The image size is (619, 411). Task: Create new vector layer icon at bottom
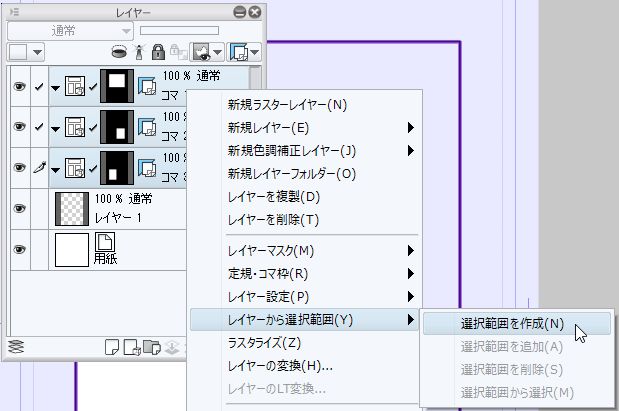132,347
